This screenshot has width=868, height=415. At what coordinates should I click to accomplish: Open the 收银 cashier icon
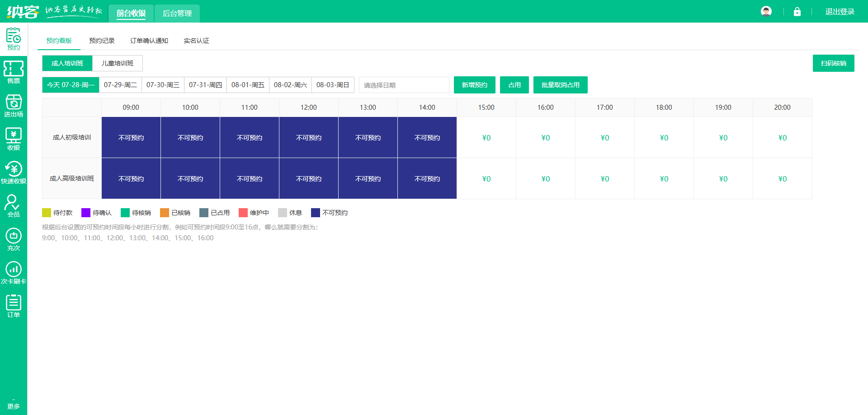(14, 139)
